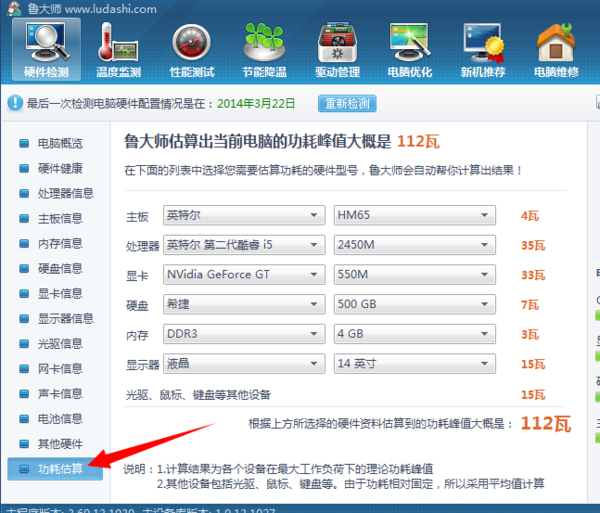Open the 节能降温 energy saving icon
The image size is (600, 513).
(x=264, y=49)
